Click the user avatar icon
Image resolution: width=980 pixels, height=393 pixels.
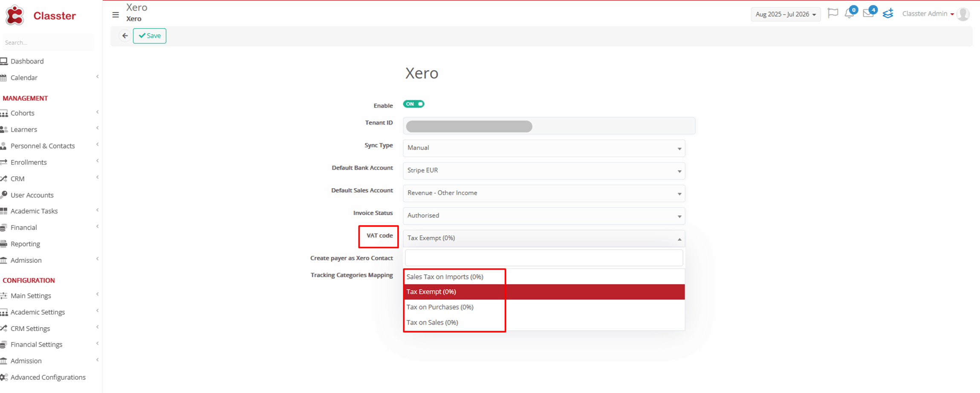coord(963,14)
